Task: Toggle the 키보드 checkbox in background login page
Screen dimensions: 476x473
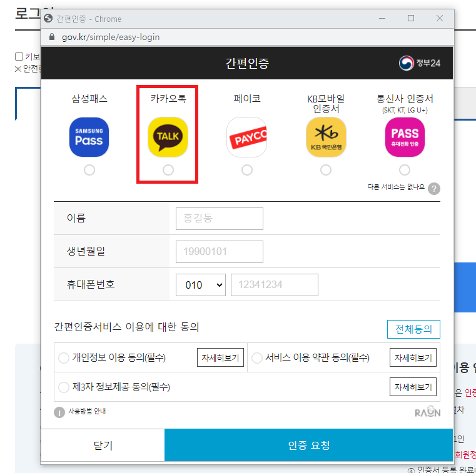Action: click(x=19, y=56)
